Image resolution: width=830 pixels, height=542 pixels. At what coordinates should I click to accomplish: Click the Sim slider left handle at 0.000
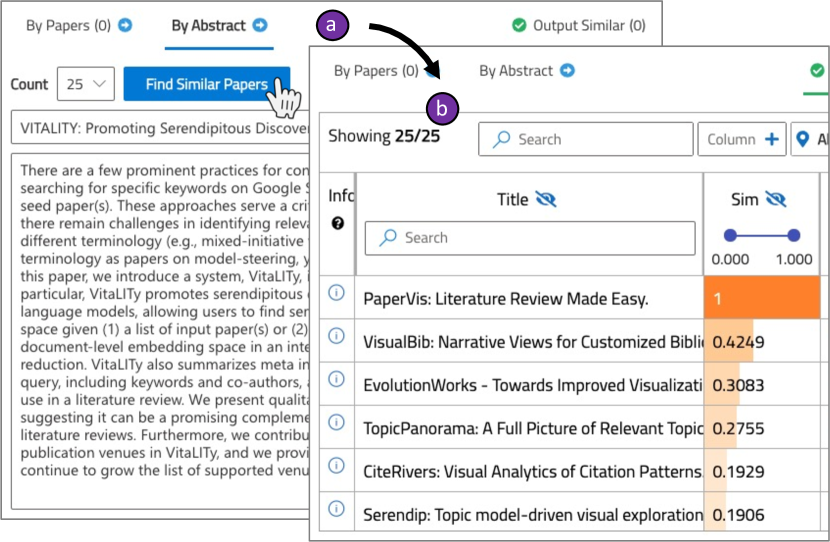[730, 236]
